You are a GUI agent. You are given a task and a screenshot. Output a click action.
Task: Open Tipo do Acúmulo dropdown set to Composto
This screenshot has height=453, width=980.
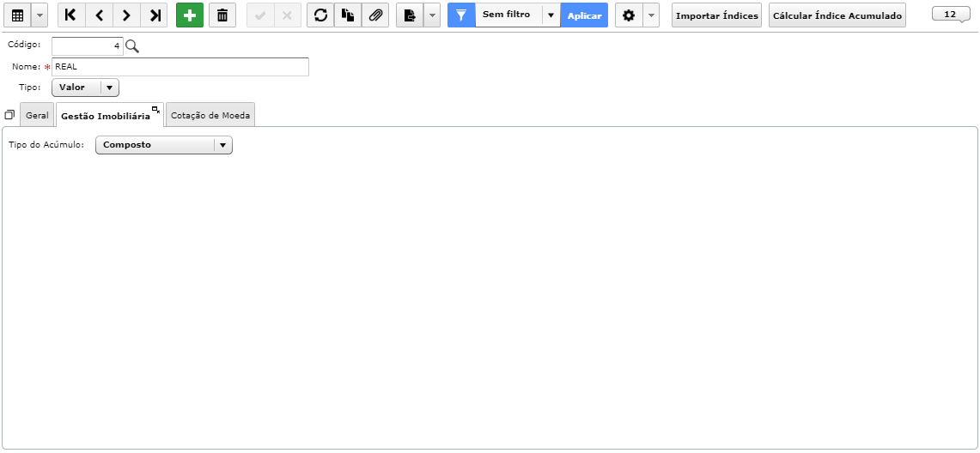point(164,145)
